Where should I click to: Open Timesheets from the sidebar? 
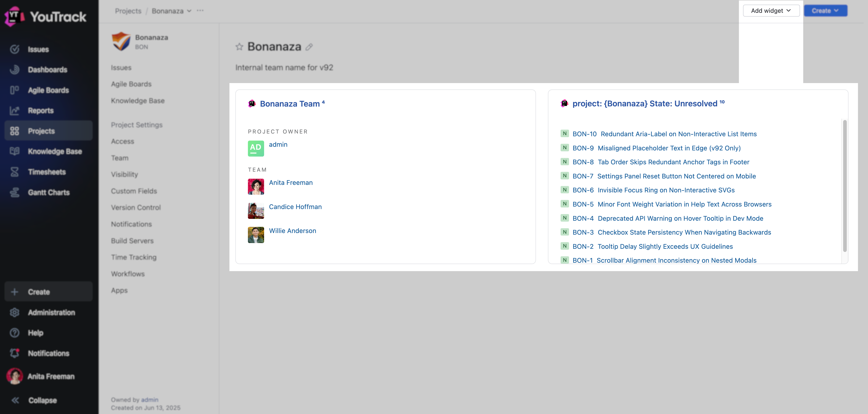(47, 172)
